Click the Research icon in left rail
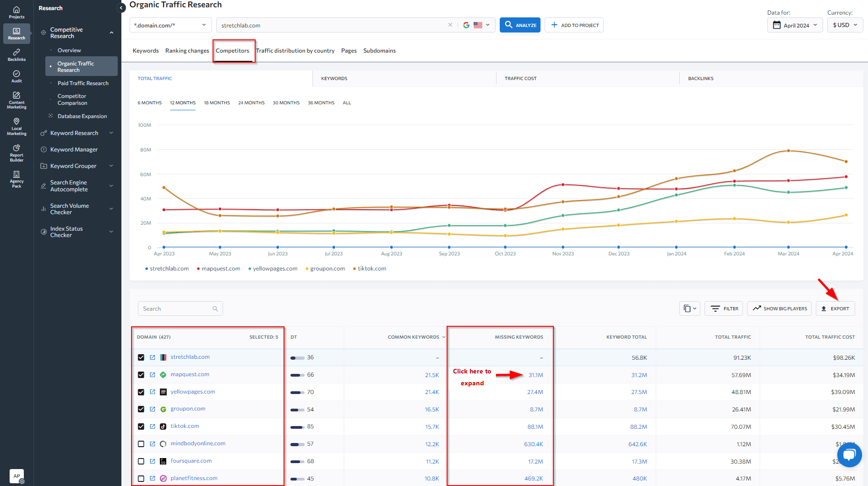The height and width of the screenshot is (486, 868). (16, 34)
